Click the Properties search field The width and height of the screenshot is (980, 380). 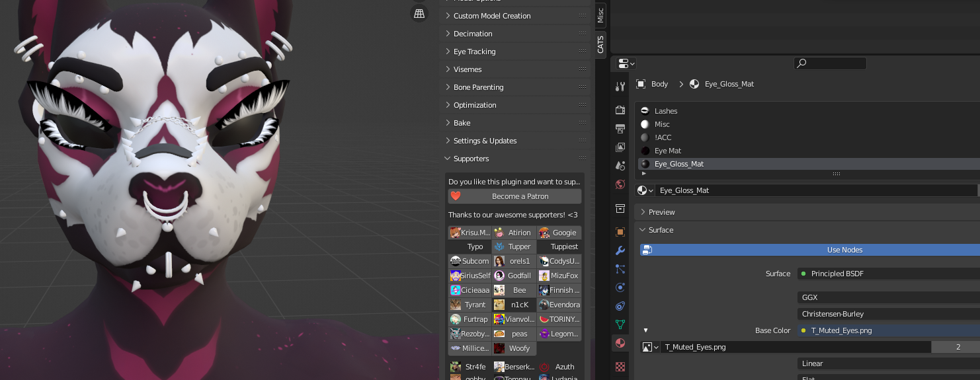[x=830, y=63]
